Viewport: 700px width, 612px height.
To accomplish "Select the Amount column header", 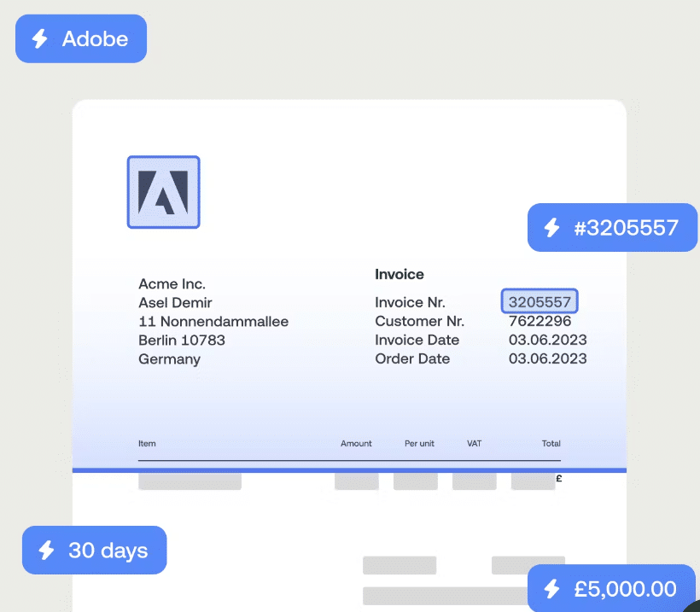I will [356, 444].
